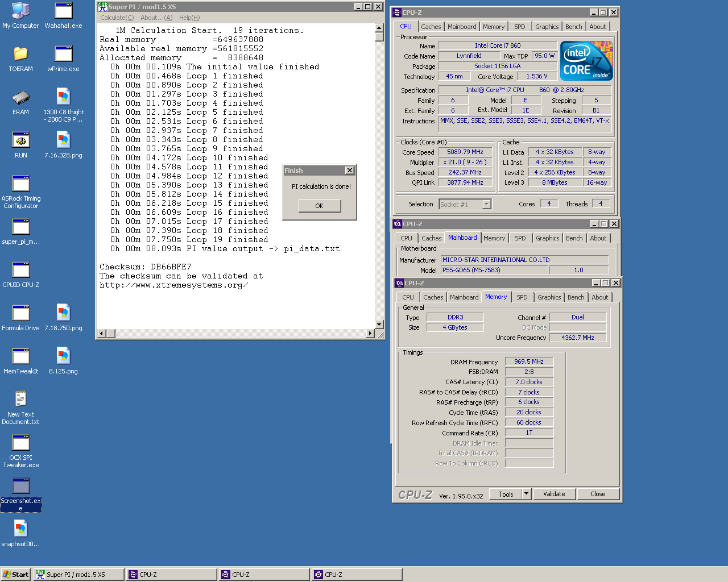
Task: Click the Intel Core i7 logo in CPU-Z
Action: coord(586,60)
